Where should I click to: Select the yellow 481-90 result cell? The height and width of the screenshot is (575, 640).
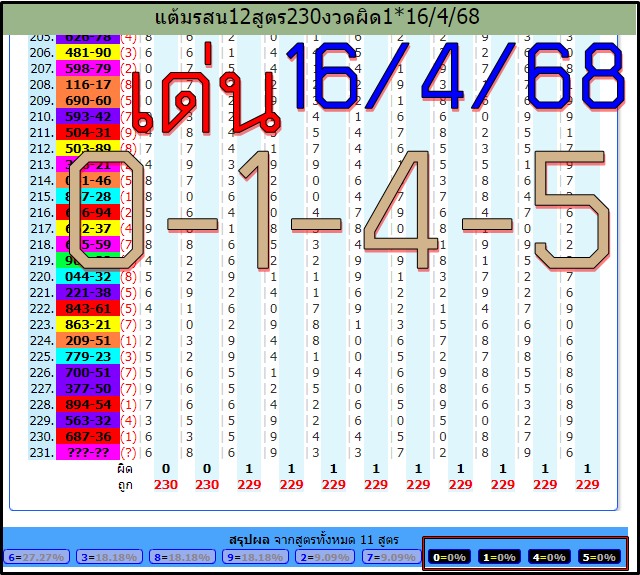[x=89, y=53]
